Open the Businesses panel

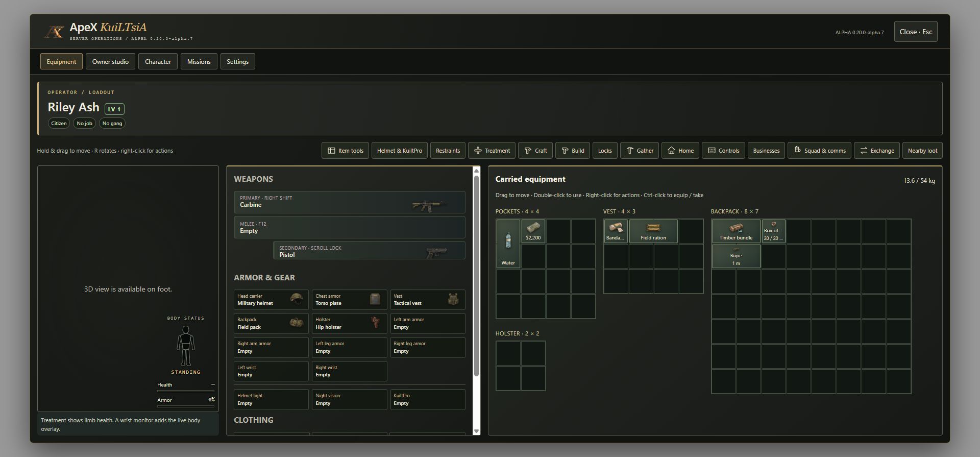coord(766,151)
